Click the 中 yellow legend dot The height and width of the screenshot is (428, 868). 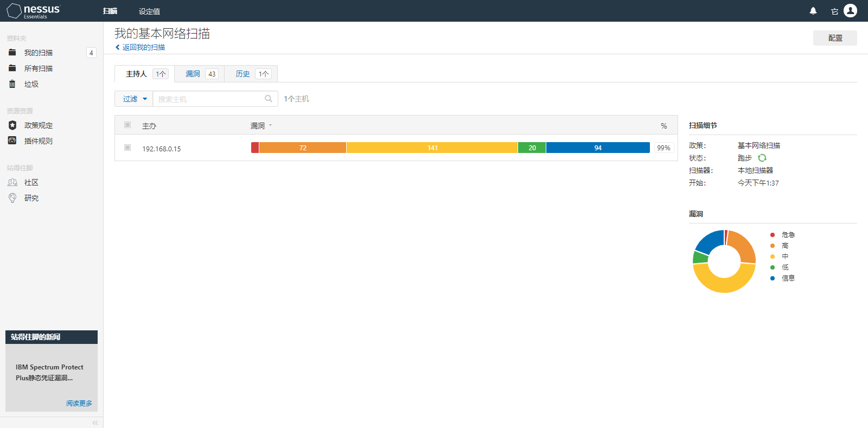[x=773, y=257]
